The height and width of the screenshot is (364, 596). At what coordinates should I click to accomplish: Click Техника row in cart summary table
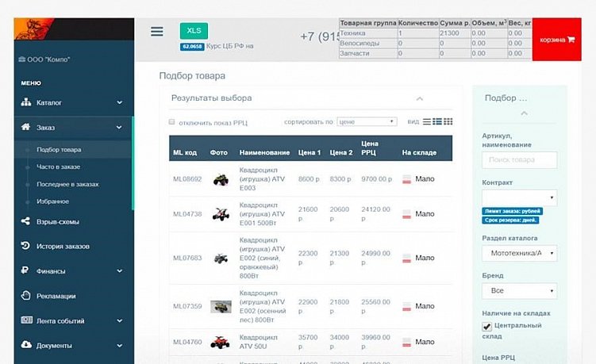pyautogui.click(x=436, y=33)
